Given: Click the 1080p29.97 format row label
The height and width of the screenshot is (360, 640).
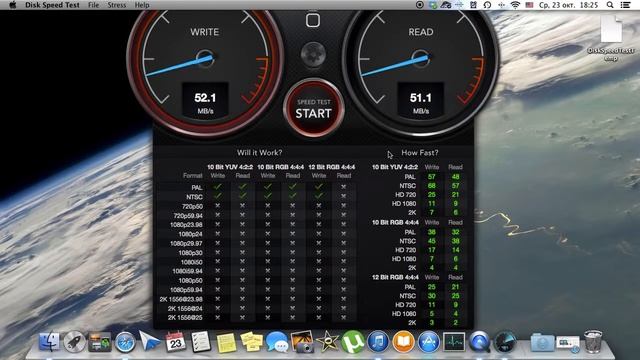Looking at the screenshot, I should click(186, 243).
